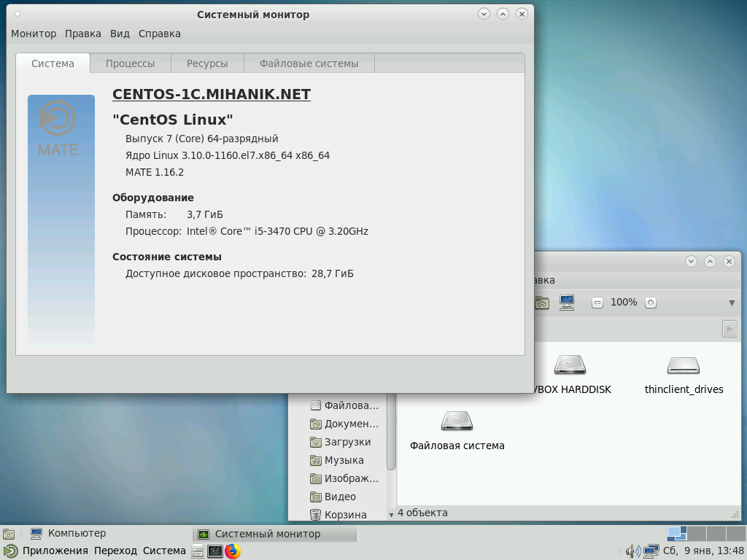Open Корзина in the sidebar
This screenshot has height=560, width=747.
click(338, 515)
